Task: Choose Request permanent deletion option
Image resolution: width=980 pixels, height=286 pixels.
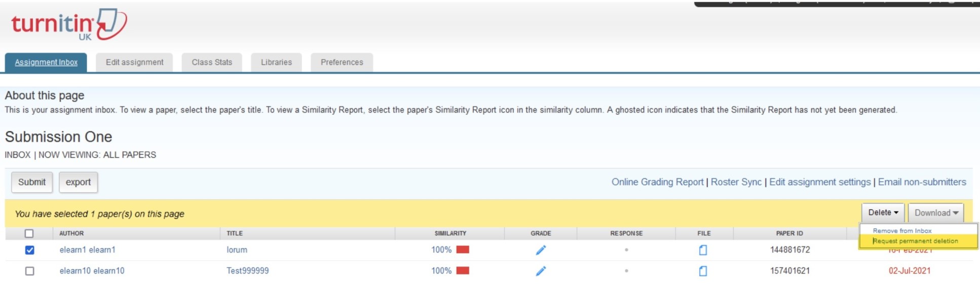Action: (915, 241)
